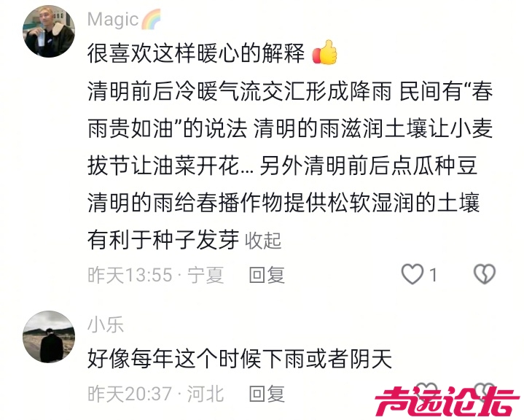Tap comment text 好像每年这个时候下雨或者阴天
The height and width of the screenshot is (420, 524).
click(x=239, y=359)
